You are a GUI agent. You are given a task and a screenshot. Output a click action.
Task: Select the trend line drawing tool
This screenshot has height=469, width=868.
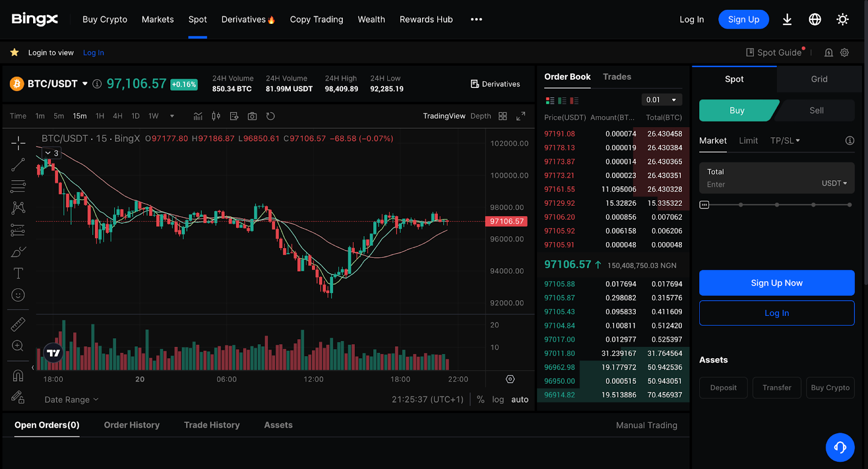click(x=18, y=164)
